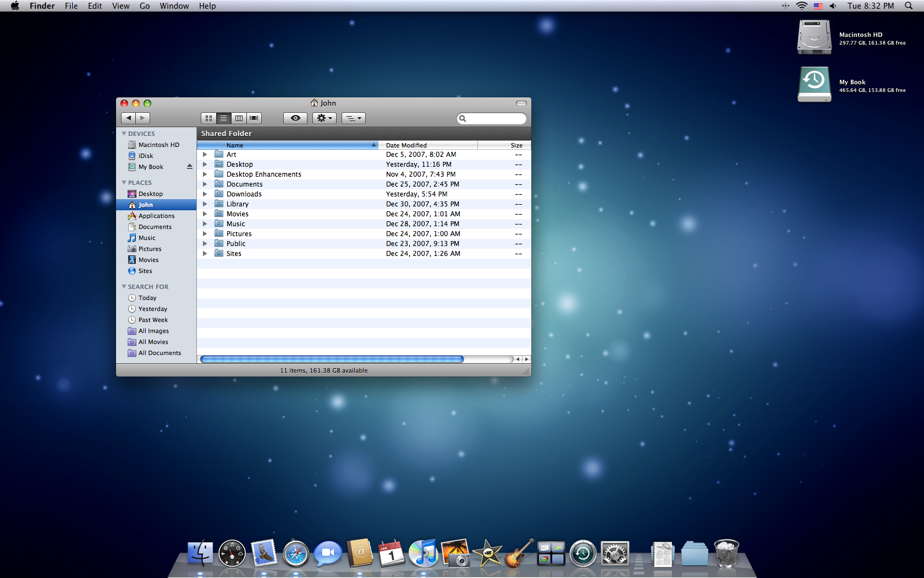Click the horizontal scrollbar thumb
924x578 pixels.
(332, 359)
